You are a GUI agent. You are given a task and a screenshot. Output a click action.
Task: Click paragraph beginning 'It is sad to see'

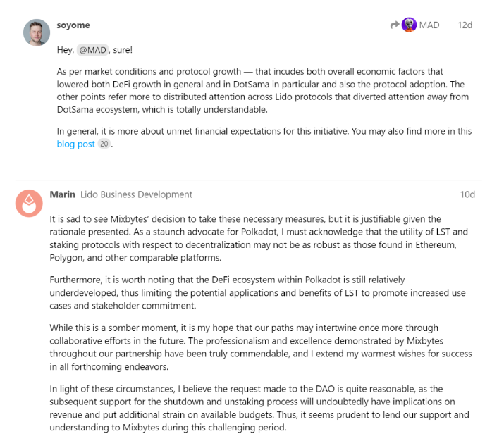pos(259,238)
